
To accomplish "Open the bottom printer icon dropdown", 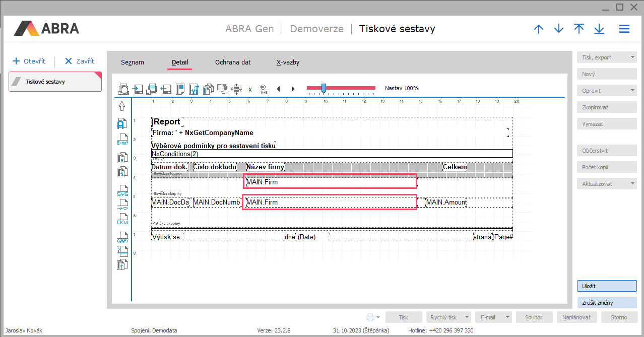I will [379, 317].
